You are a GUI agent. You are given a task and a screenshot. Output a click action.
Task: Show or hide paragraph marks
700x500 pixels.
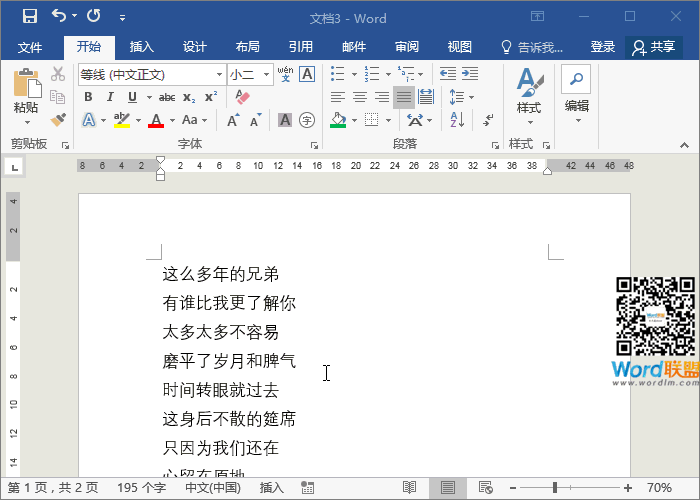click(x=488, y=120)
